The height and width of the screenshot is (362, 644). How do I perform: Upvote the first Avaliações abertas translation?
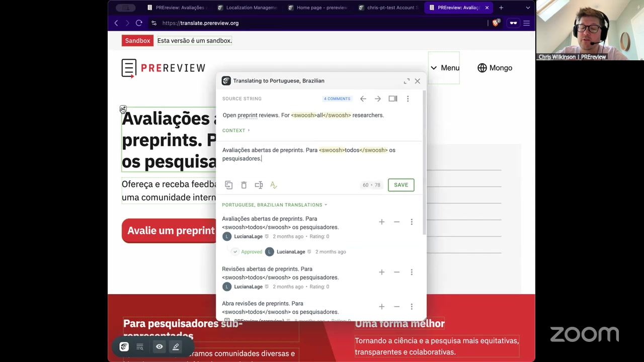click(381, 222)
